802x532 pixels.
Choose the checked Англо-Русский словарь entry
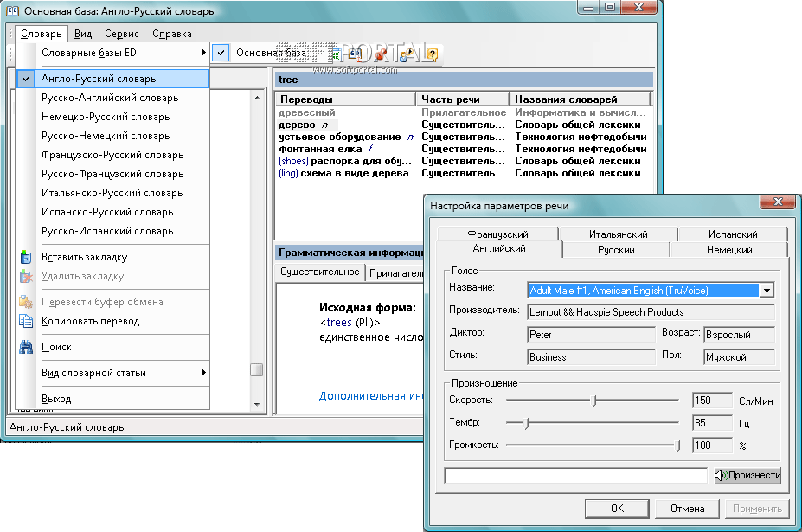(112, 79)
